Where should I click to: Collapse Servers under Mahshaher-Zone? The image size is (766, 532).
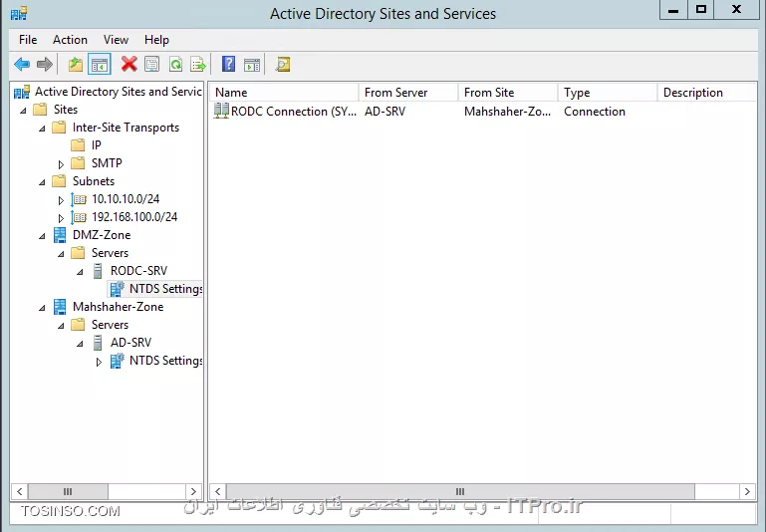click(x=61, y=326)
